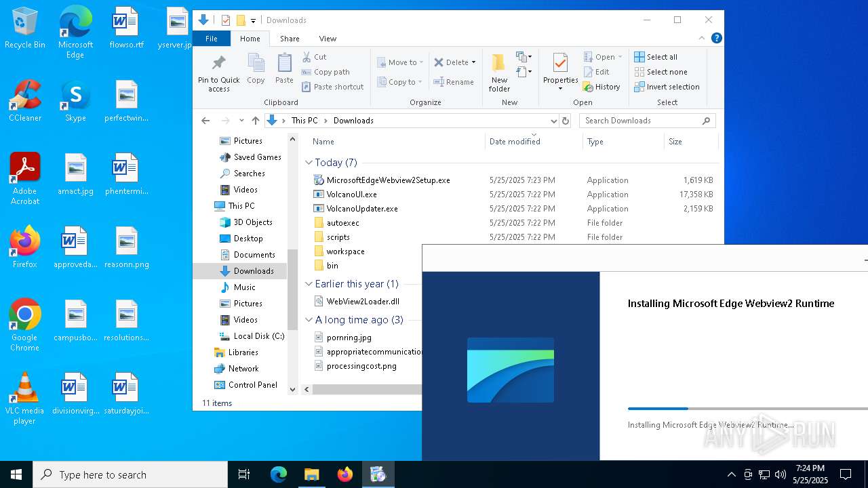The height and width of the screenshot is (488, 868).
Task: Select 3D Objects in navigation pane
Action: pos(246,222)
